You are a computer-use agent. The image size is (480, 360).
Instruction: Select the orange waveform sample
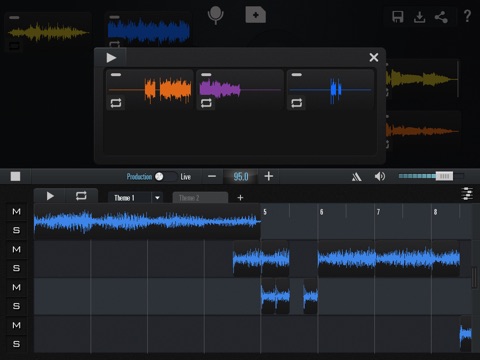150,89
